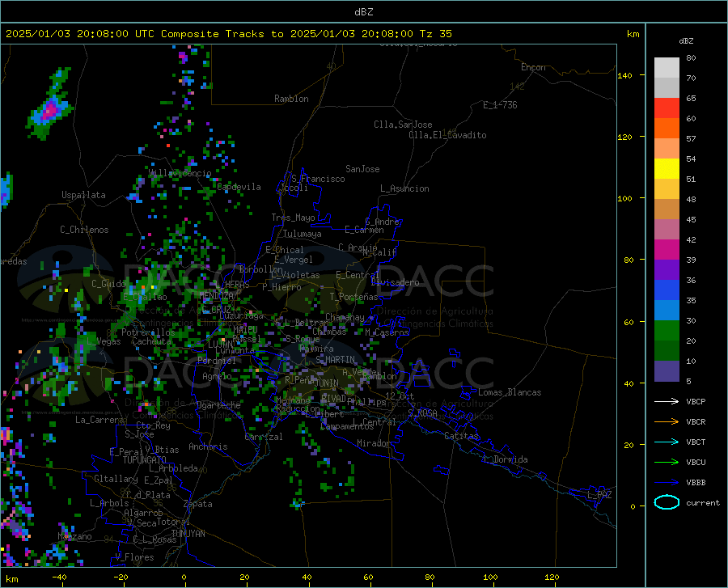
Task: Click the Villavicencio map label
Action: (x=180, y=173)
